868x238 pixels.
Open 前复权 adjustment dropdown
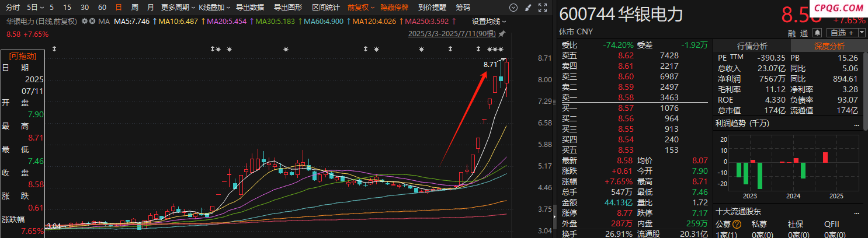360,8
